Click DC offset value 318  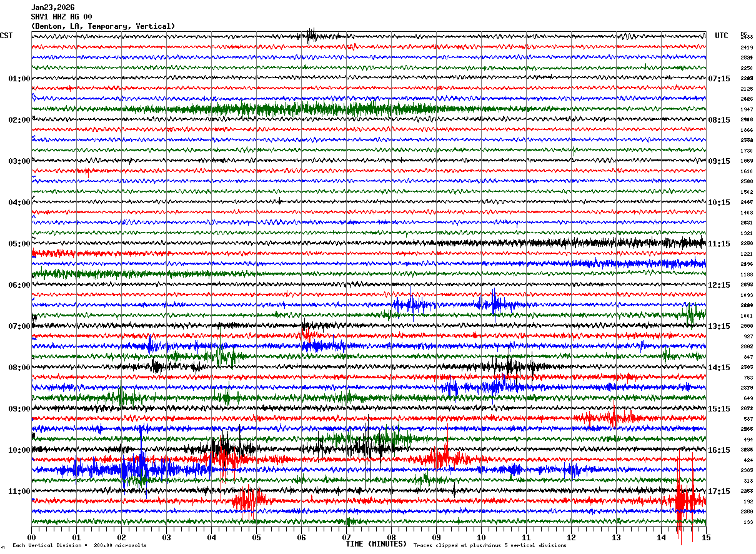(748, 481)
